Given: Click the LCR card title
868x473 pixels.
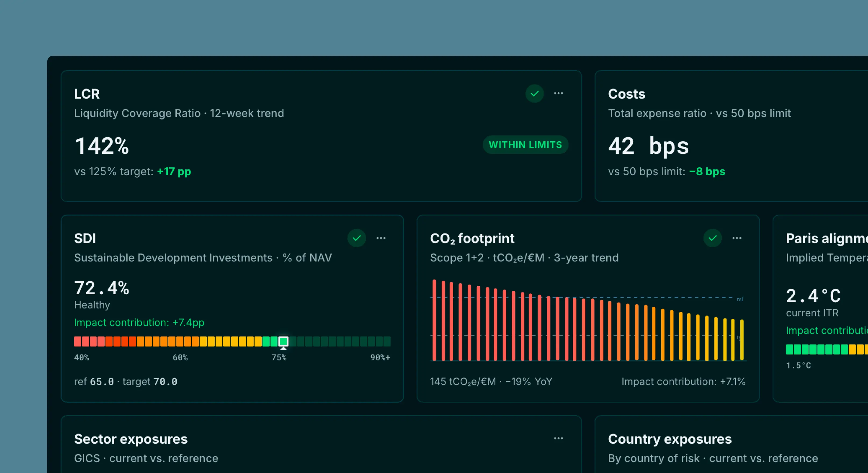Looking at the screenshot, I should (x=87, y=94).
